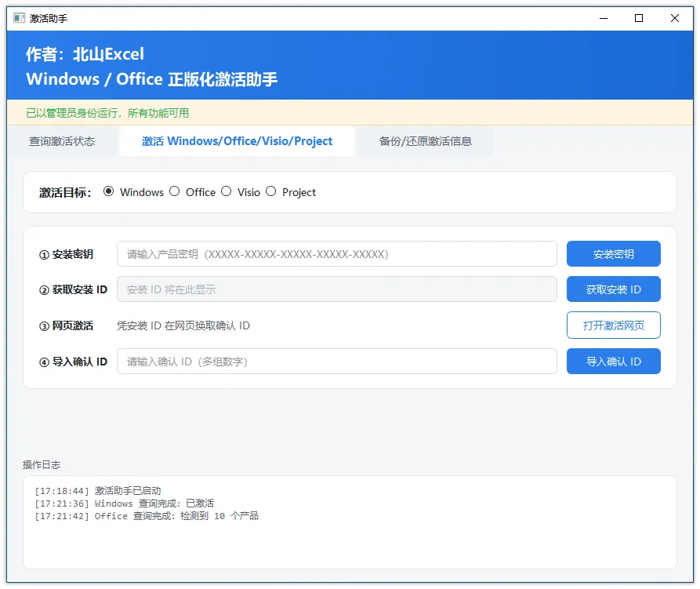
Task: Click log line Office 查询完成: 检测到 10 个产品
Action: pos(147,516)
